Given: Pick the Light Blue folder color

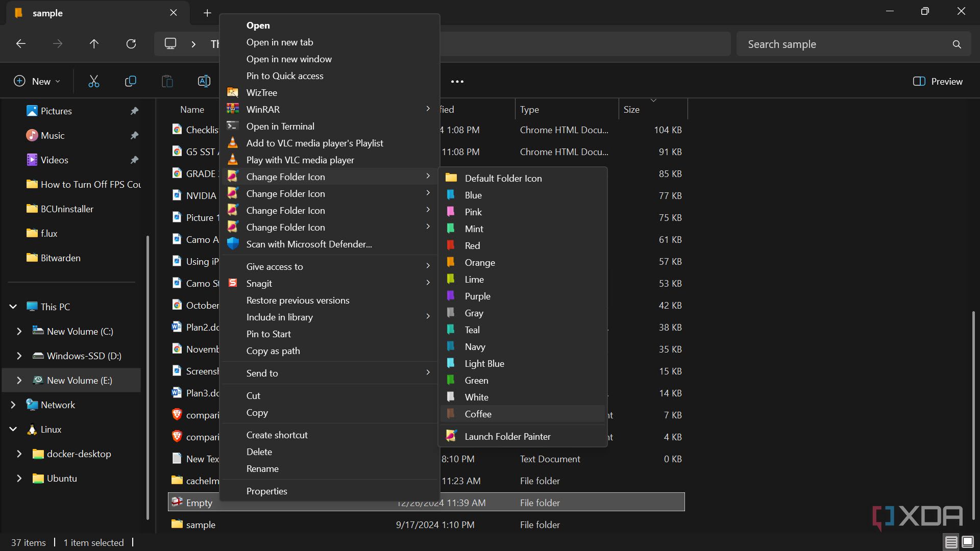Looking at the screenshot, I should (523, 363).
